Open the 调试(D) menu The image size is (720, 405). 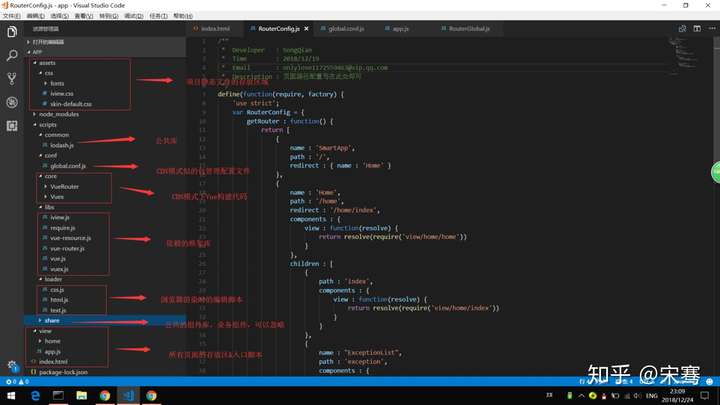pos(134,16)
